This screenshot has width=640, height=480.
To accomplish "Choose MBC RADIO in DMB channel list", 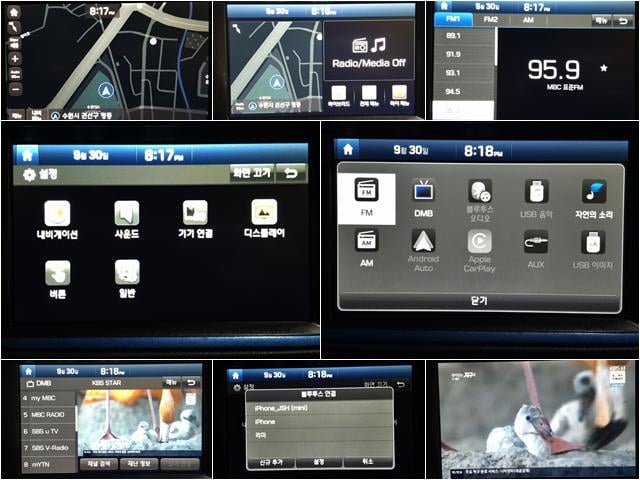I will tap(48, 414).
